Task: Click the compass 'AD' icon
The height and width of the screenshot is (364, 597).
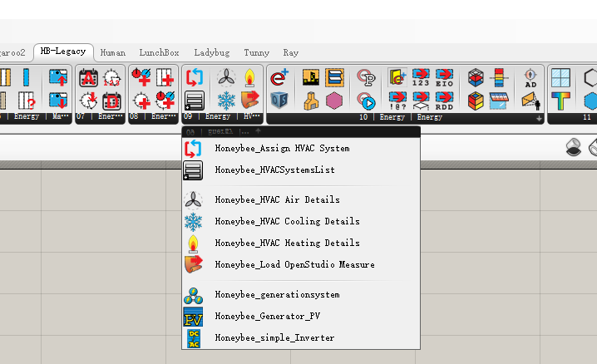Action: point(530,78)
